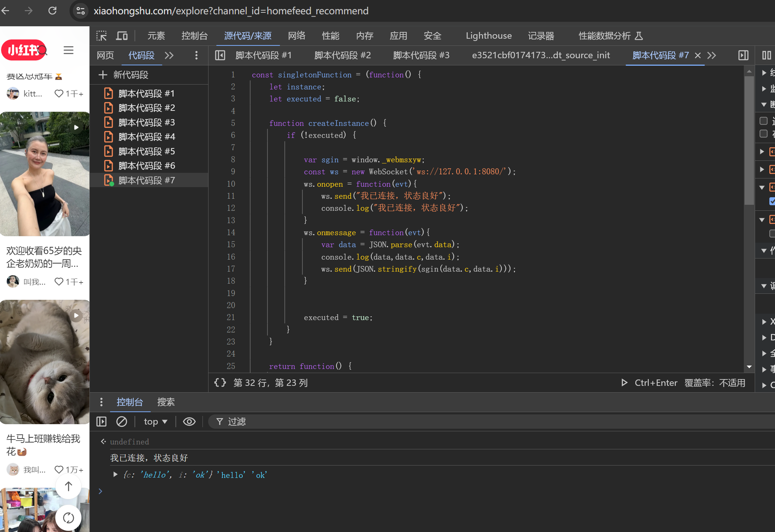
Task: Show more editor tabs chevron
Action: tap(712, 56)
